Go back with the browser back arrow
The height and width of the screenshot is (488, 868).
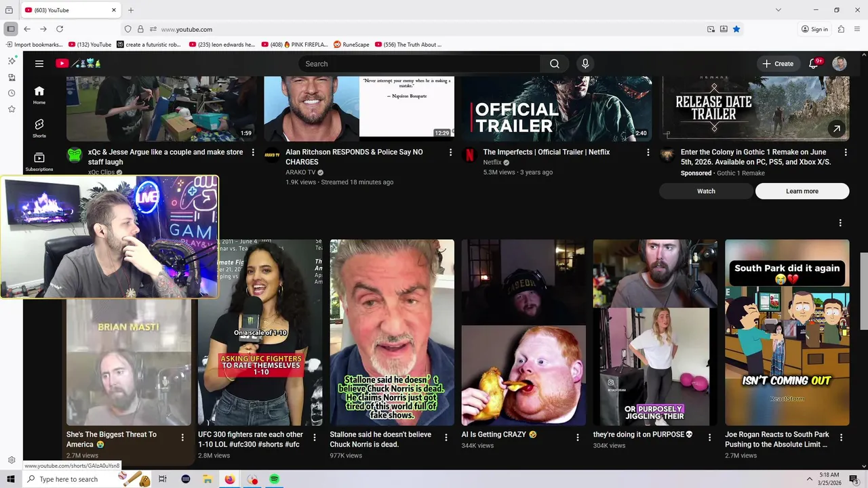click(27, 29)
